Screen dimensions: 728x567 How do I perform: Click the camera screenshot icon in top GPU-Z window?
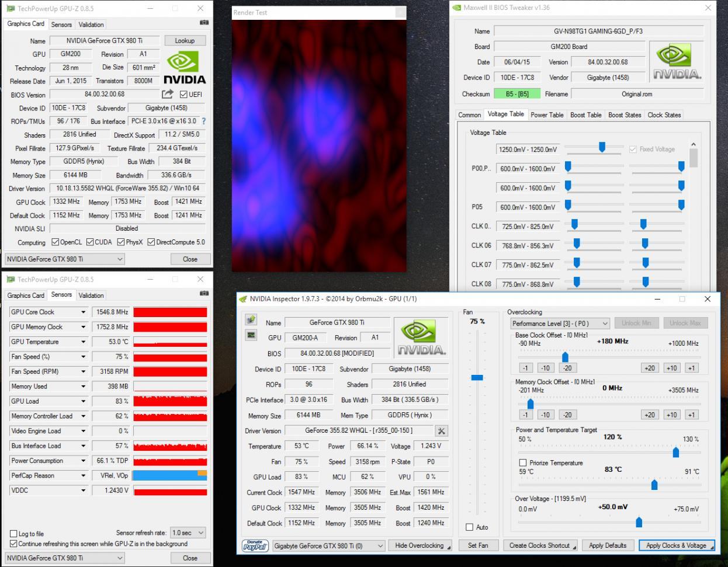(203, 23)
